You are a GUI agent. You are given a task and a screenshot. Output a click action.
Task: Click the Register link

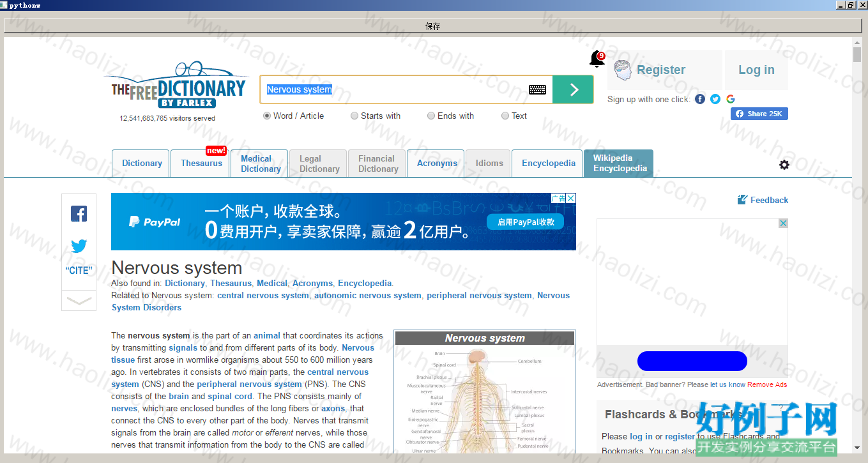pyautogui.click(x=661, y=70)
